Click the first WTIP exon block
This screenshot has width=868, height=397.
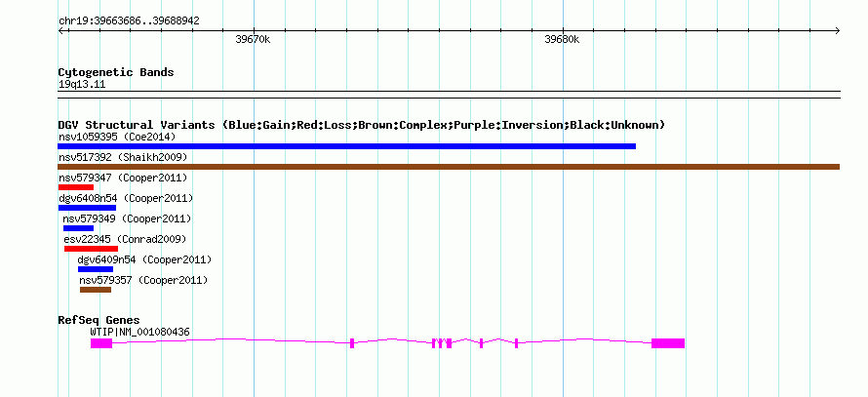(x=101, y=343)
